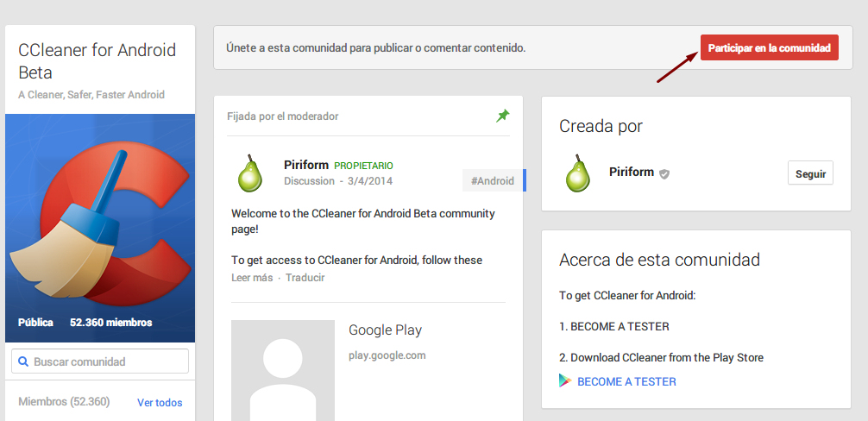Viewport: 868px width, 421px height.
Task: Open the Piriform name under Creada por
Action: coord(632,172)
